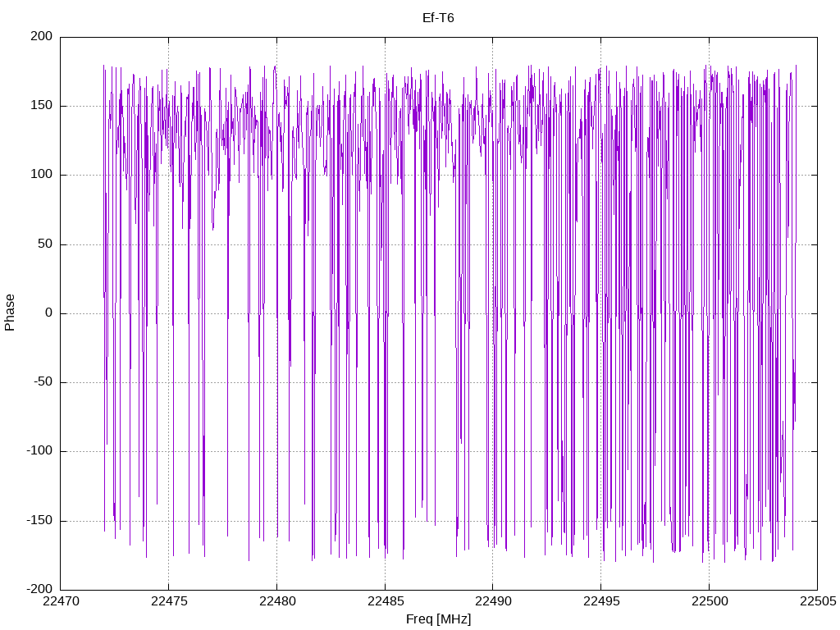Click the y-axis tick label '-50'
Viewport: 840px width, 630px height.
(43, 382)
